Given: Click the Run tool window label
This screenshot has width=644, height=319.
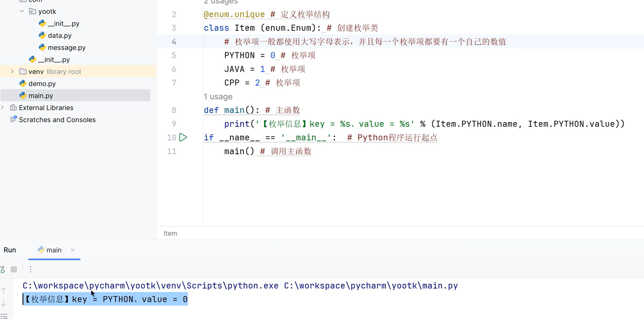Looking at the screenshot, I should (9, 250).
